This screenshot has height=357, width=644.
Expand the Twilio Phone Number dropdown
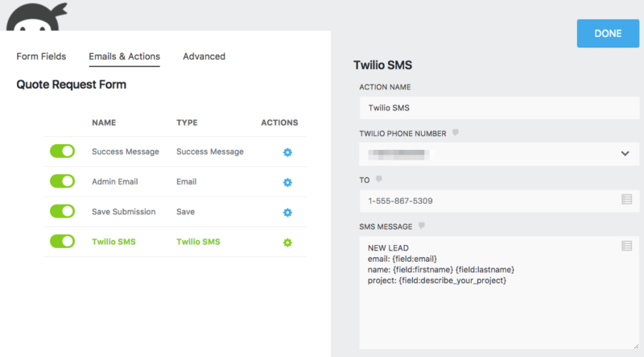coord(625,154)
